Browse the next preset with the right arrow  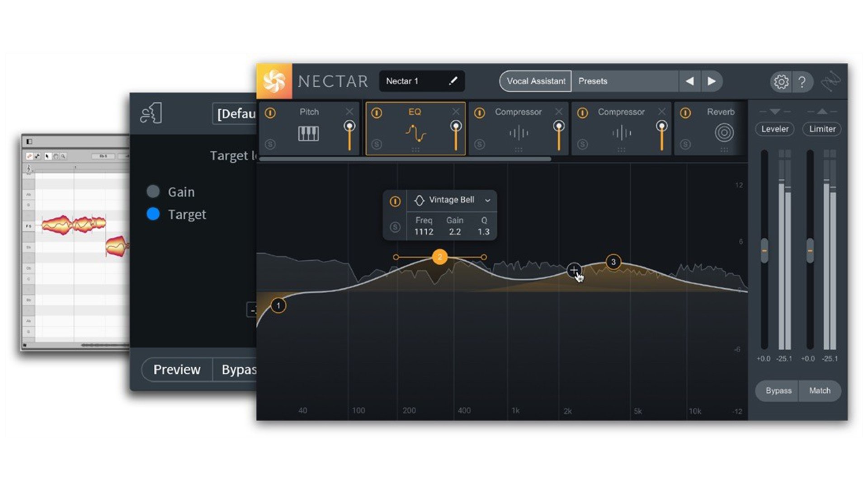pyautogui.click(x=712, y=81)
